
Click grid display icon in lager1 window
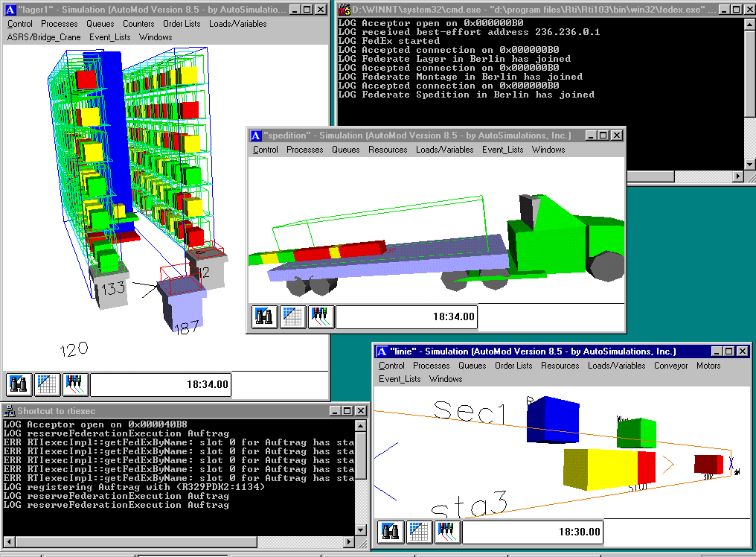tap(47, 384)
